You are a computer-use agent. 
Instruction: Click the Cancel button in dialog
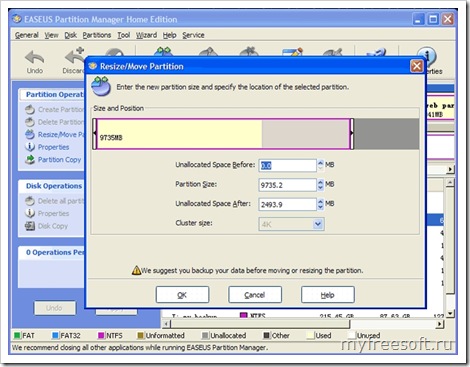tap(255, 295)
